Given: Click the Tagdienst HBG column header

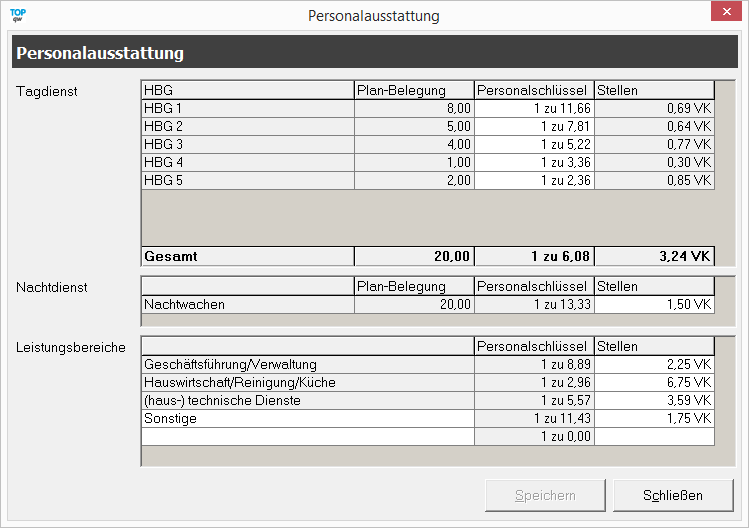Looking at the screenshot, I should (x=247, y=90).
